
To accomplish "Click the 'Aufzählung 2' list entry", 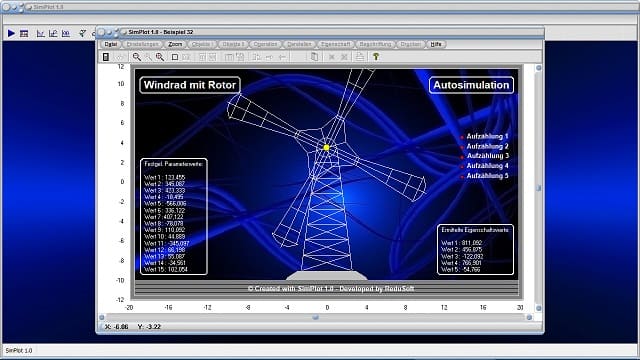I will click(487, 146).
